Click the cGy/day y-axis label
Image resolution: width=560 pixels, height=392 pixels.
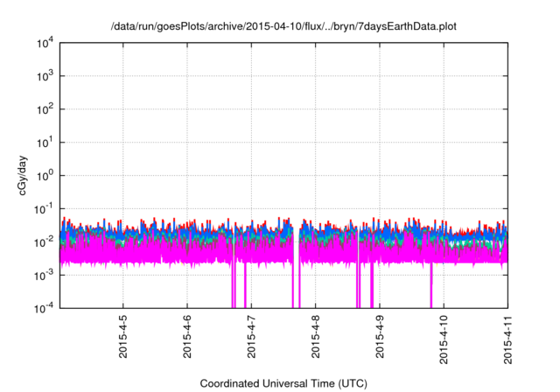[22, 175]
